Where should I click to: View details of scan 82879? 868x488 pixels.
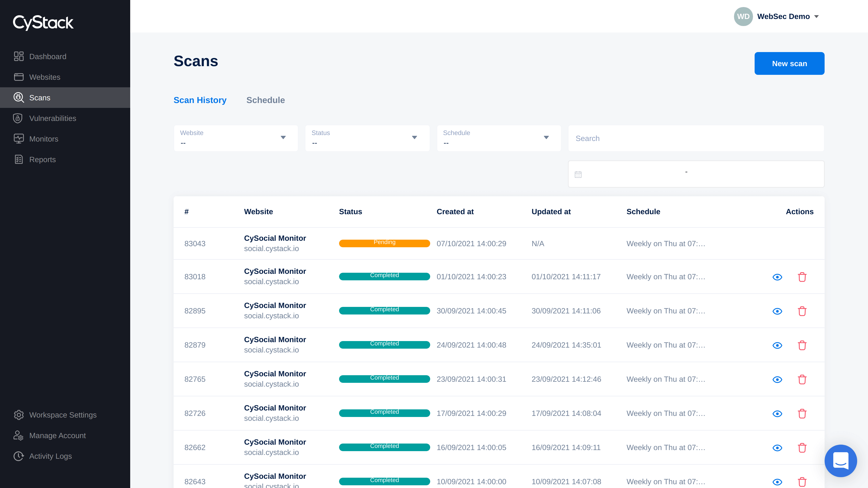[x=777, y=345]
